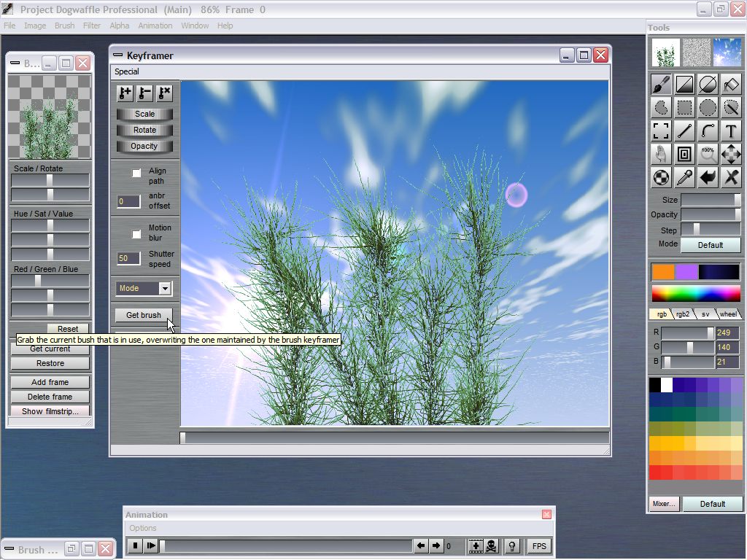747x560 pixels.
Task: Choose the Text tool
Action: pos(731,131)
